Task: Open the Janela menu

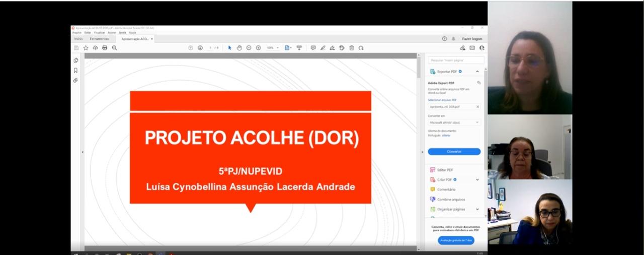Action: [122, 32]
